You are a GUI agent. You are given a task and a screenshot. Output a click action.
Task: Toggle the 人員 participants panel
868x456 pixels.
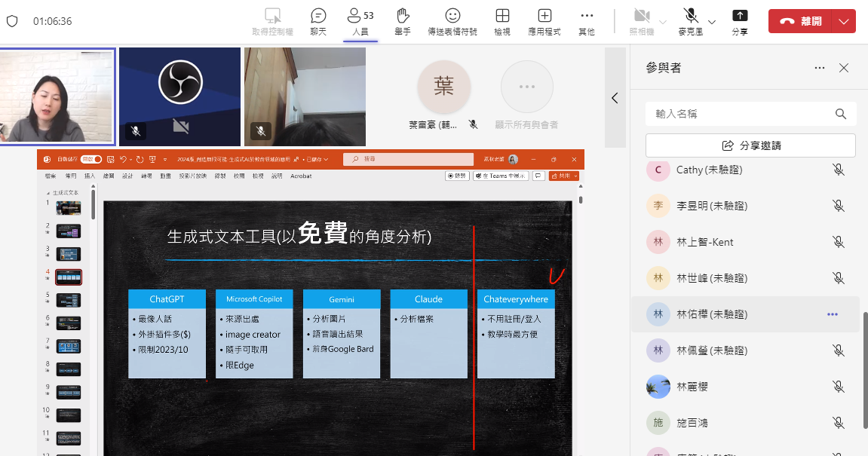pos(360,22)
